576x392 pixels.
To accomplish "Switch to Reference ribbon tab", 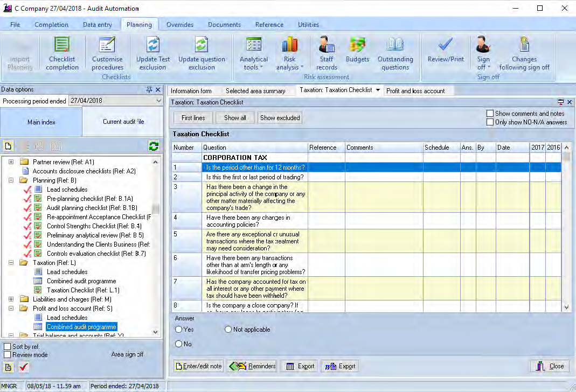I will click(269, 25).
